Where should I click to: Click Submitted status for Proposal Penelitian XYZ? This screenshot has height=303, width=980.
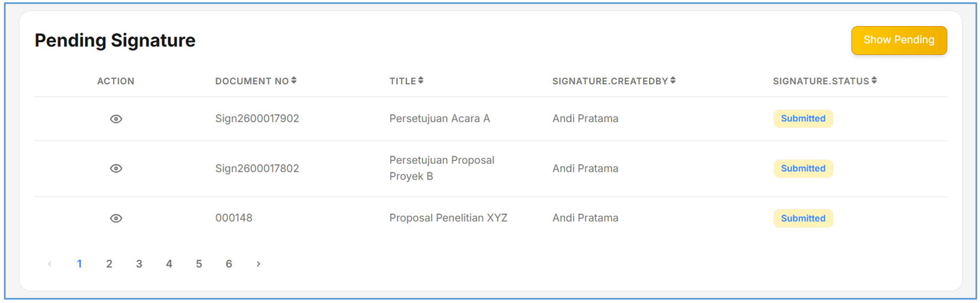803,218
